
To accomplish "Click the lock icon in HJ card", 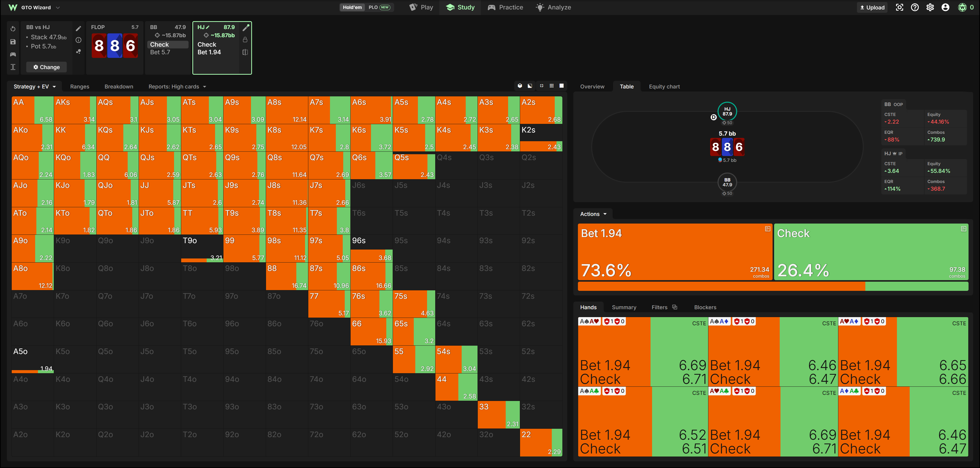I will point(245,40).
